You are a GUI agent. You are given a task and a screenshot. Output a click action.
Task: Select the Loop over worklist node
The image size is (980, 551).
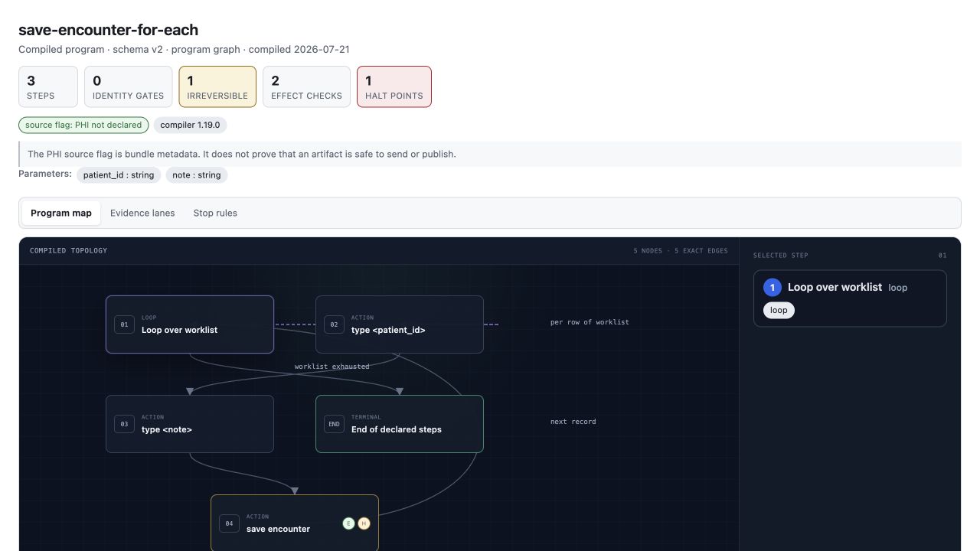click(190, 324)
